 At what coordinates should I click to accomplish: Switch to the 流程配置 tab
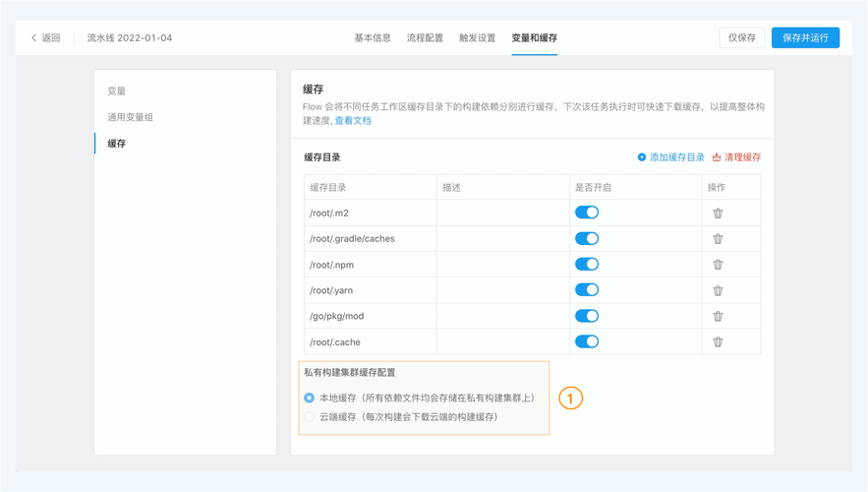click(x=425, y=37)
